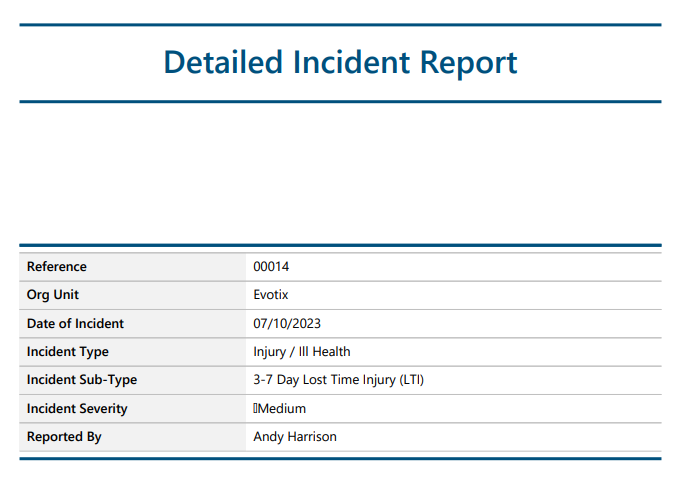The height and width of the screenshot is (486, 684).
Task: Click the 3-7 Day Lost Time Injury value
Action: click(338, 380)
